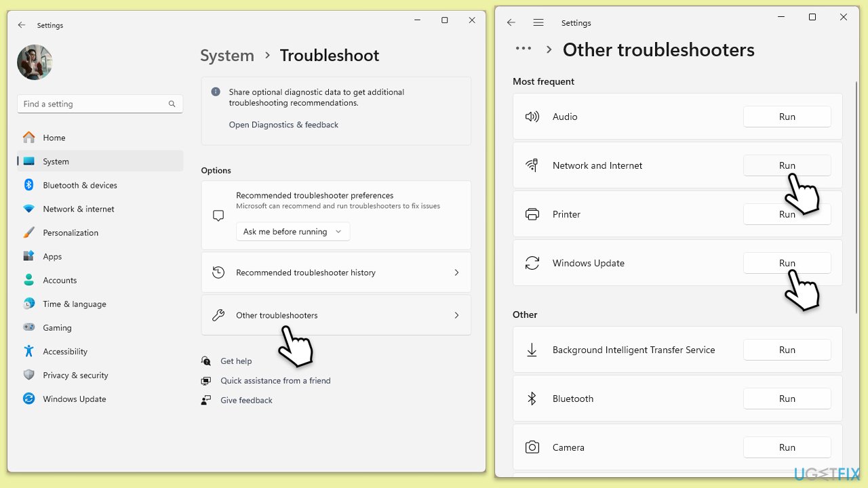Image resolution: width=868 pixels, height=488 pixels.
Task: Click the search magnifier icon
Action: [172, 104]
